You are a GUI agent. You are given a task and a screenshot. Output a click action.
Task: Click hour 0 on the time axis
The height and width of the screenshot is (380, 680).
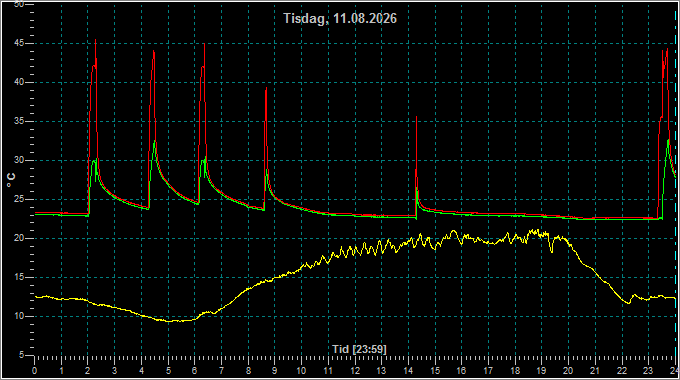(35, 371)
